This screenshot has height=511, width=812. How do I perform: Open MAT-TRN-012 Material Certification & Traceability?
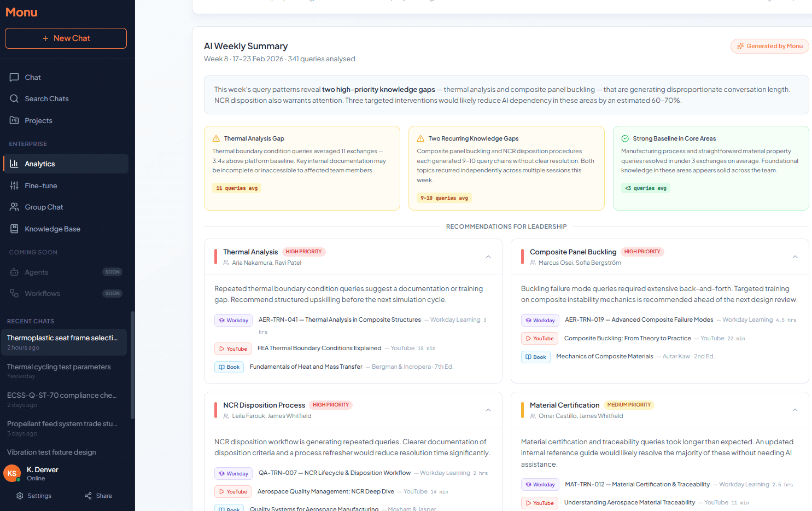[638, 484]
